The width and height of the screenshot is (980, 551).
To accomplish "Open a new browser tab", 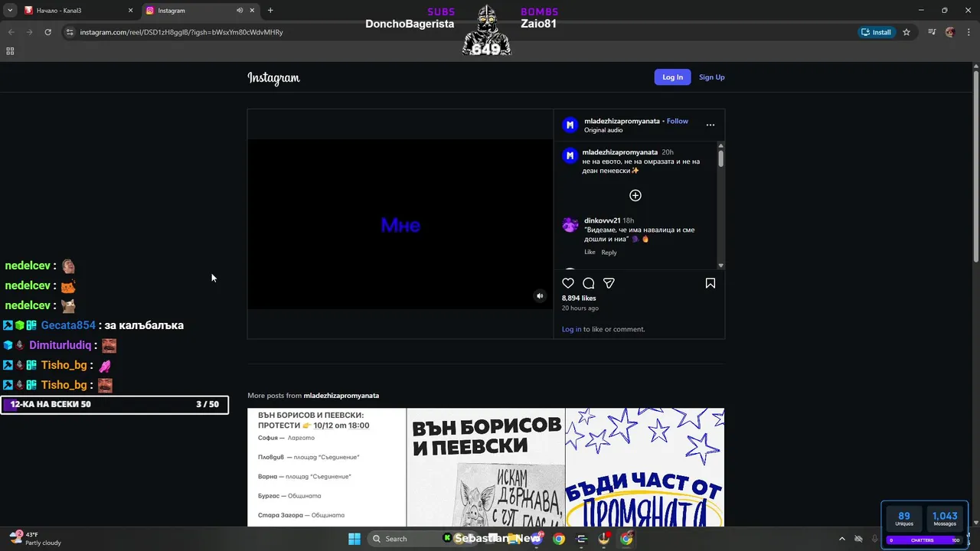I will point(270,11).
